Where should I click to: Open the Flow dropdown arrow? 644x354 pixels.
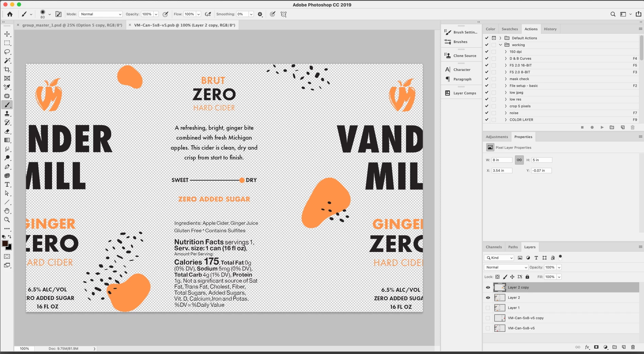coord(199,14)
